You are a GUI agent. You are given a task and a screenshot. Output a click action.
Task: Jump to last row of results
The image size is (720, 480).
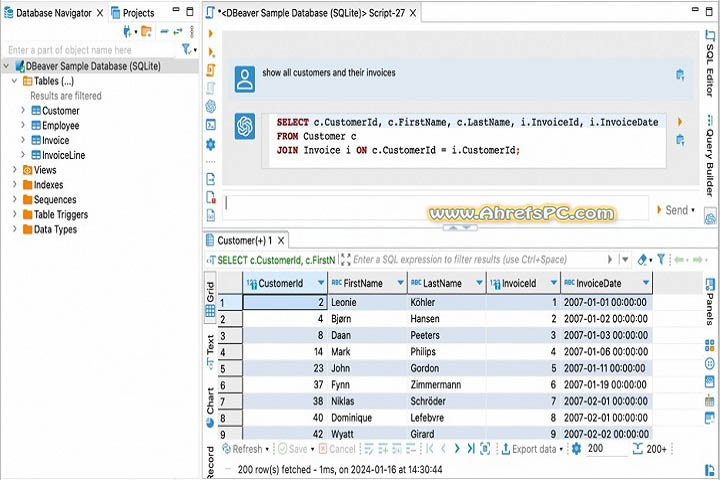coord(471,449)
